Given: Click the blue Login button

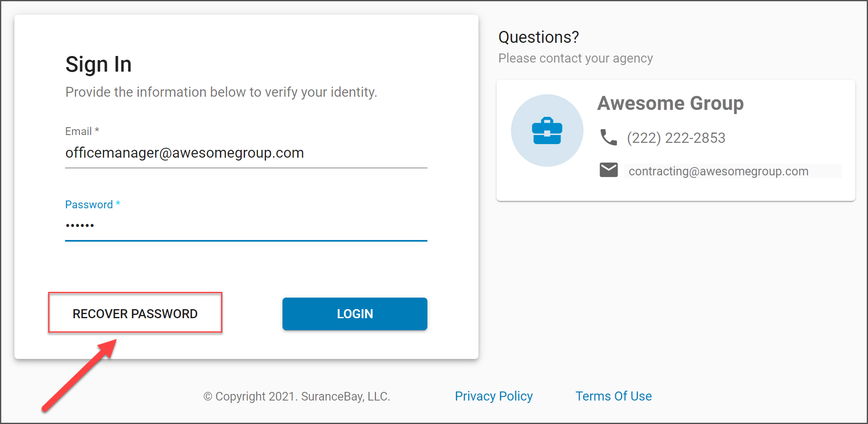Looking at the screenshot, I should click(355, 314).
